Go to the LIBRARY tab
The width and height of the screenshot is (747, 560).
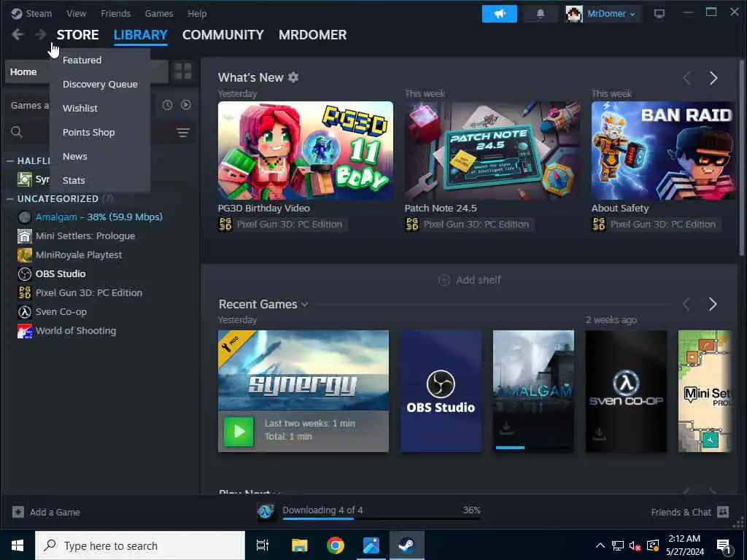pos(141,35)
